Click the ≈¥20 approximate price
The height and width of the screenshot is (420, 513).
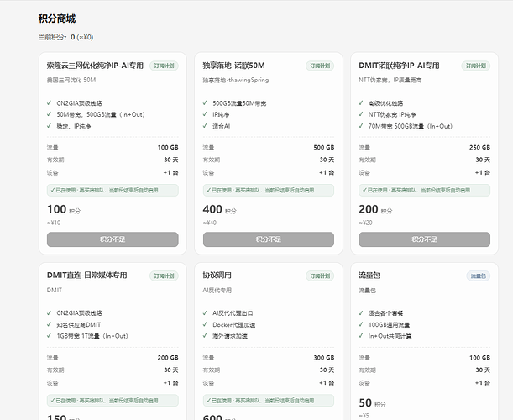365,223
